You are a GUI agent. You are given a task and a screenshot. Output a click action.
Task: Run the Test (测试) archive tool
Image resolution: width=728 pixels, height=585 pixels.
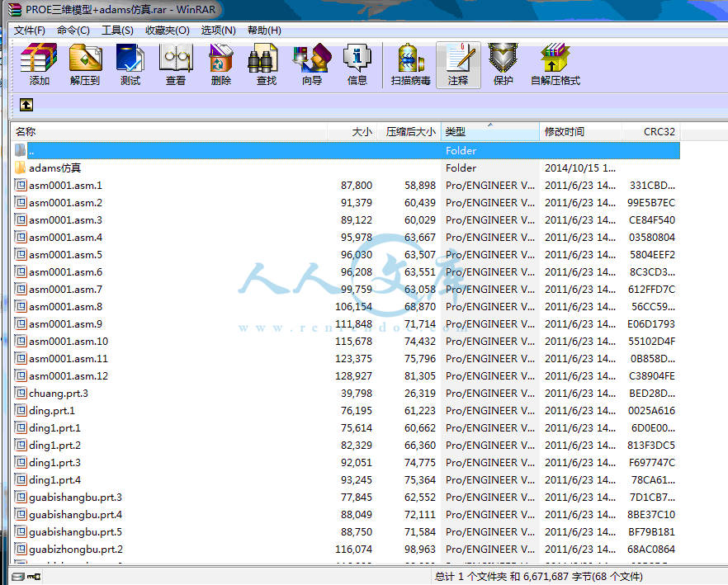pos(130,64)
